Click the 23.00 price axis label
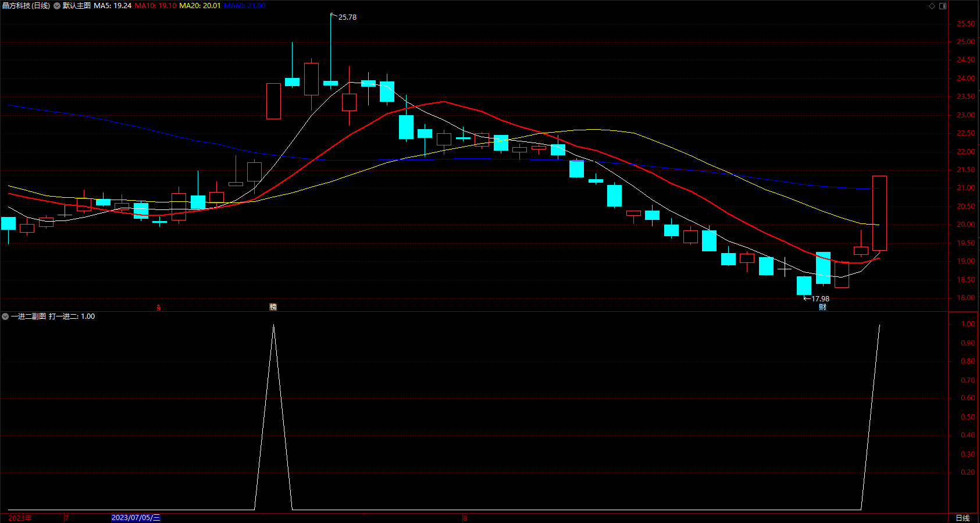The image size is (980, 523). click(x=965, y=115)
